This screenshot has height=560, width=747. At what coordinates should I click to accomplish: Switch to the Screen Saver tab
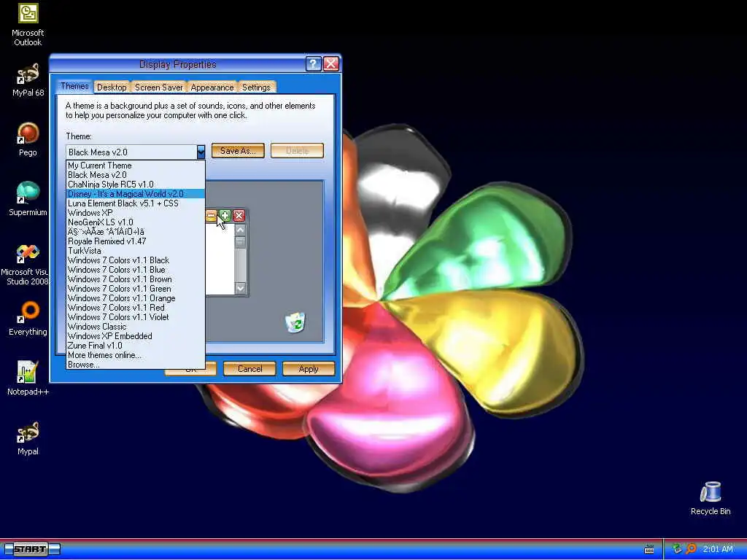coord(158,87)
